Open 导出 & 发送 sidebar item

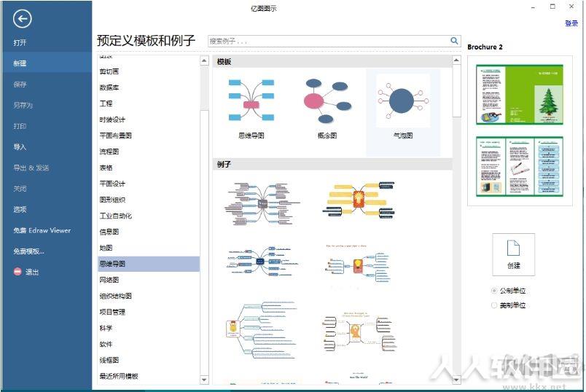(31, 168)
